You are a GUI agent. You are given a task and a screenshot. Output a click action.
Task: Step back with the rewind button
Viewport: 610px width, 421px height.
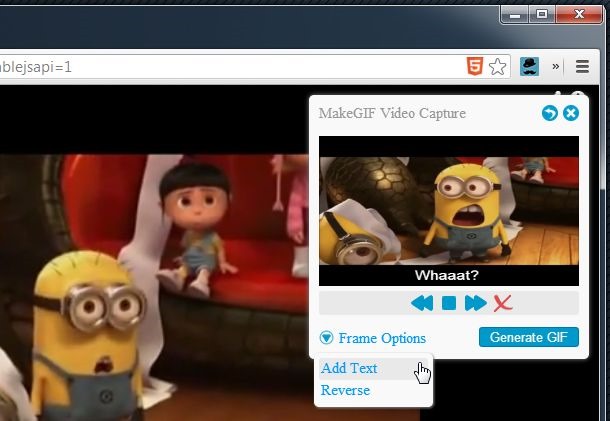(422, 303)
